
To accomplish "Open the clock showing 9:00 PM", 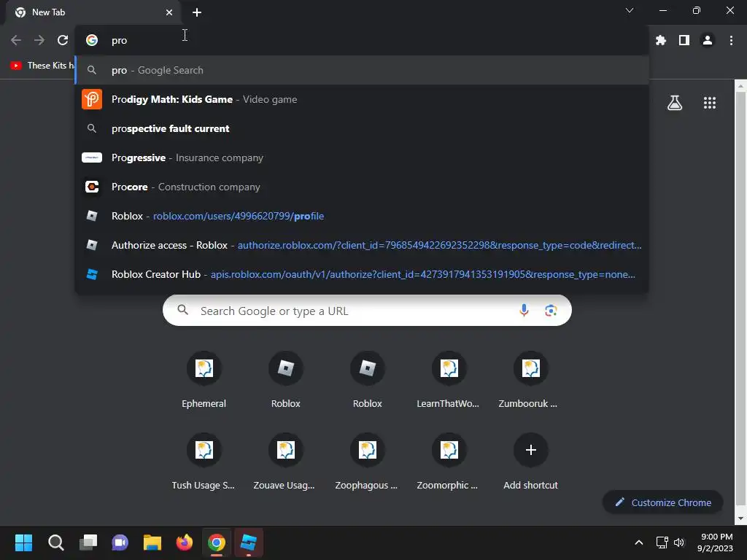I will click(x=715, y=542).
